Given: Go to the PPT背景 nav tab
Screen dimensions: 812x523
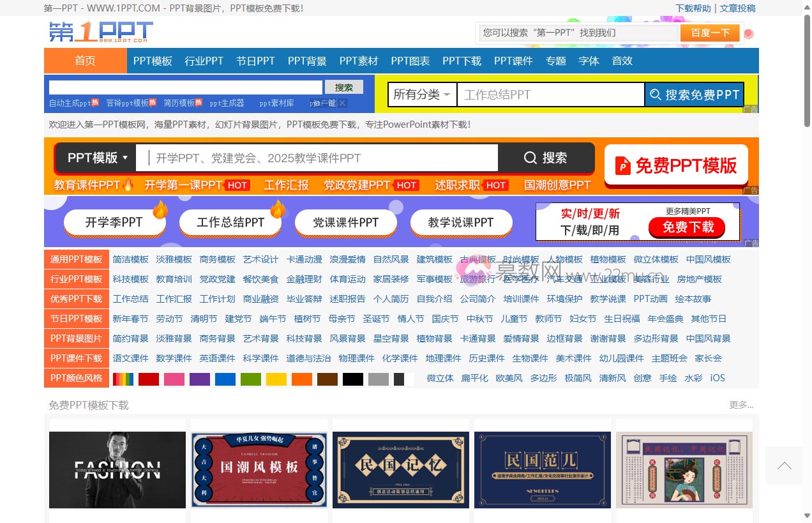Looking at the screenshot, I should [x=307, y=61].
